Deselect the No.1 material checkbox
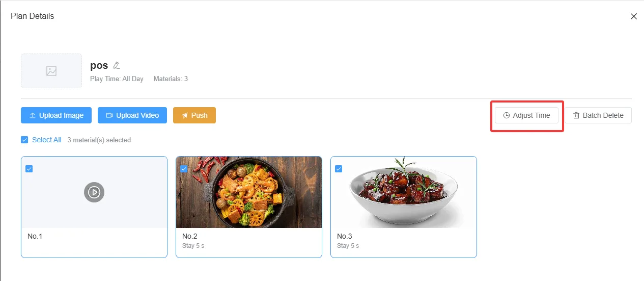The height and width of the screenshot is (281, 644). [29, 169]
